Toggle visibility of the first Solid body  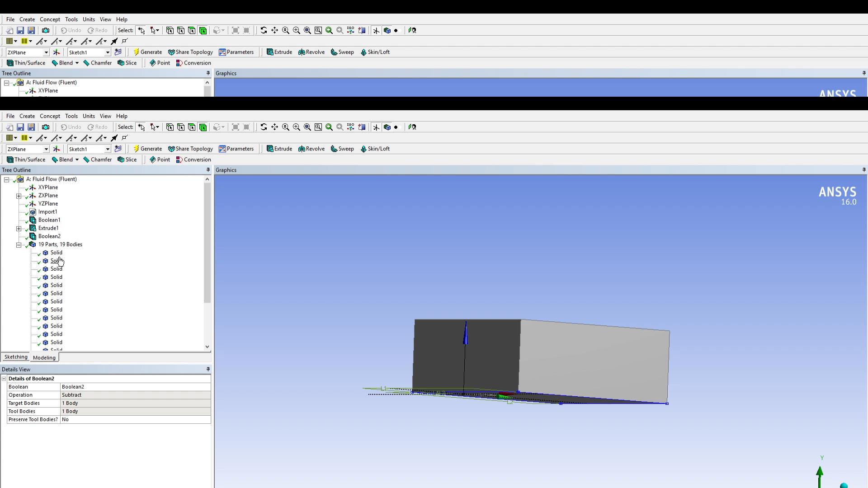pyautogui.click(x=38, y=253)
